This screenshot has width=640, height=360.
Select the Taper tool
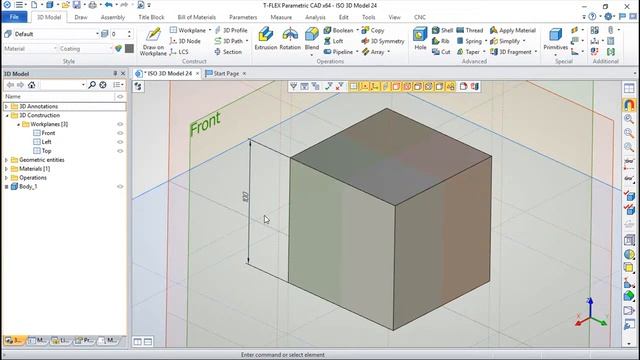point(468,52)
